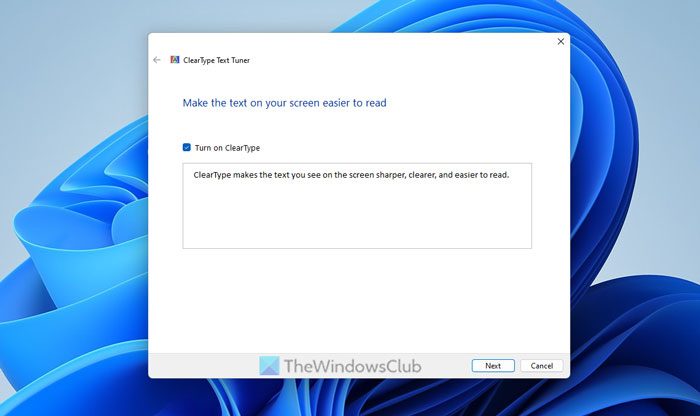Click the 'ClearType Text Tuner' window title
700x416 pixels.
[x=217, y=60]
